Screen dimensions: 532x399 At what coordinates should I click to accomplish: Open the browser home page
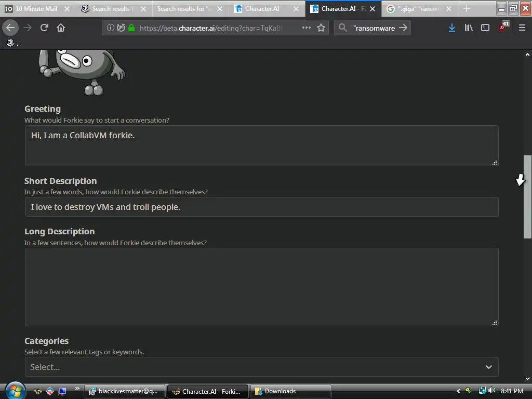61,28
